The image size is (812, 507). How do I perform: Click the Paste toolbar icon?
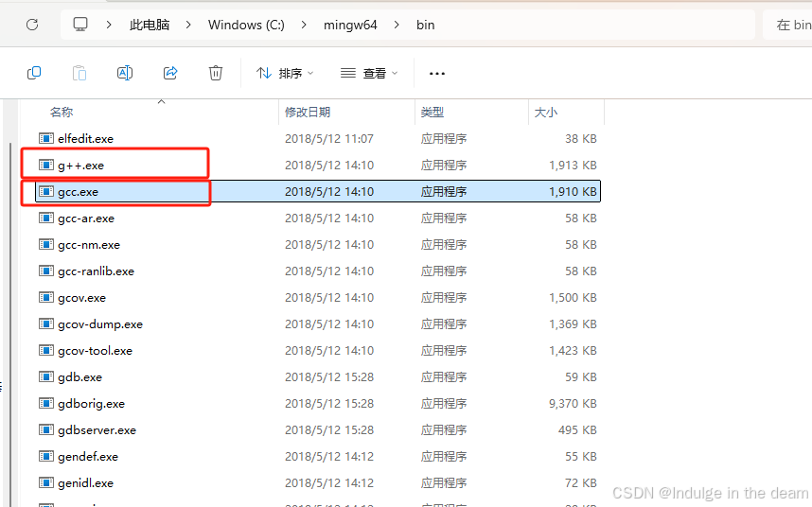pos(79,73)
